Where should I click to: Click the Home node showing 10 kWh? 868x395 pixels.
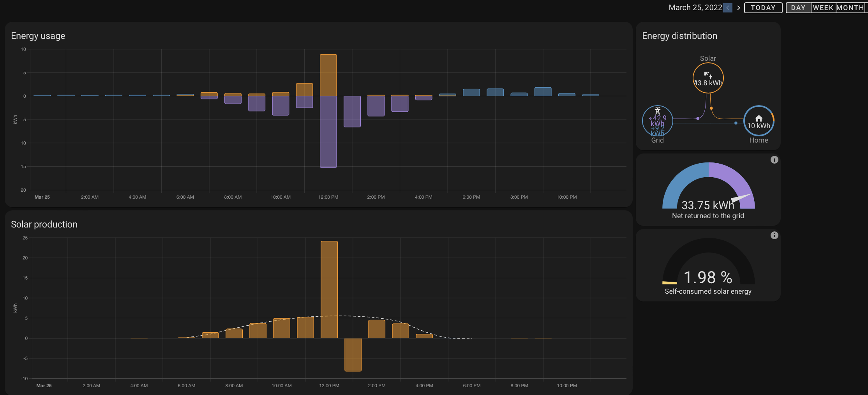pyautogui.click(x=759, y=121)
